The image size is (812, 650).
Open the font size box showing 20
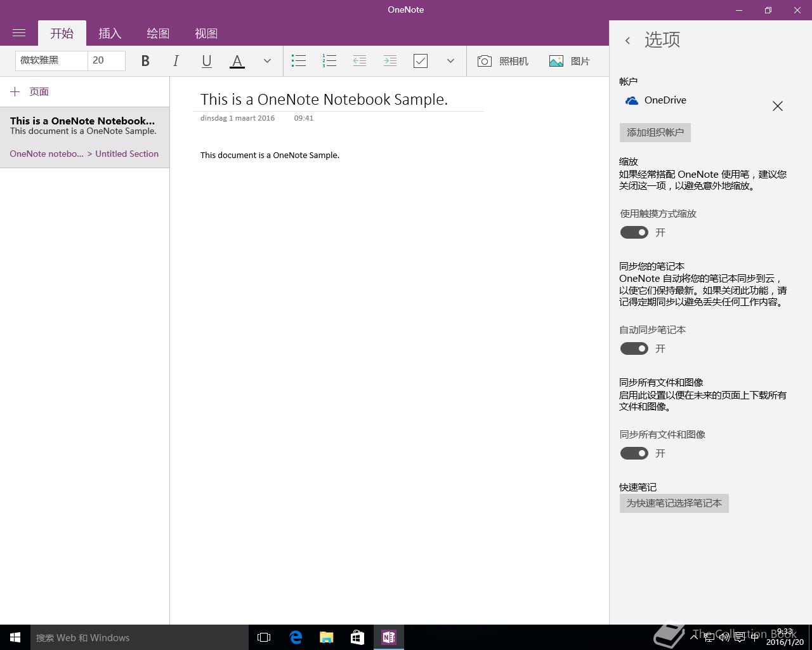107,60
